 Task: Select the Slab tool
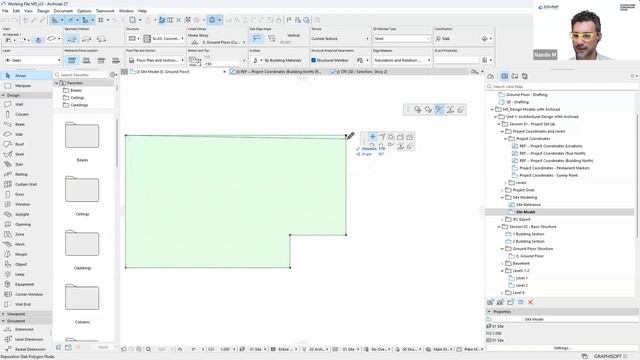(25, 134)
